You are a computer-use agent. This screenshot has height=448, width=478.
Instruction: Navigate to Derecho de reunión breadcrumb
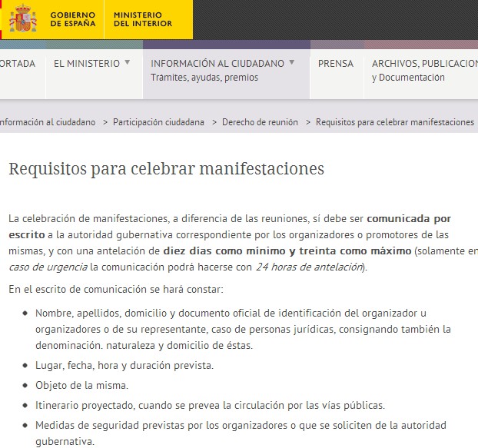click(x=260, y=122)
